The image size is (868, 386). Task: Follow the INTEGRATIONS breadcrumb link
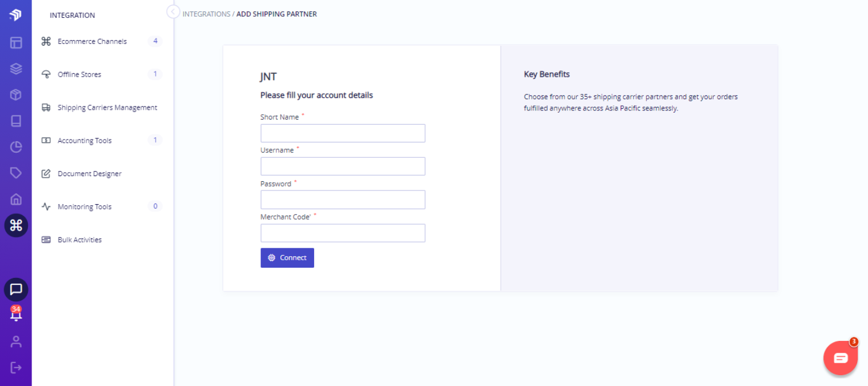pos(207,14)
